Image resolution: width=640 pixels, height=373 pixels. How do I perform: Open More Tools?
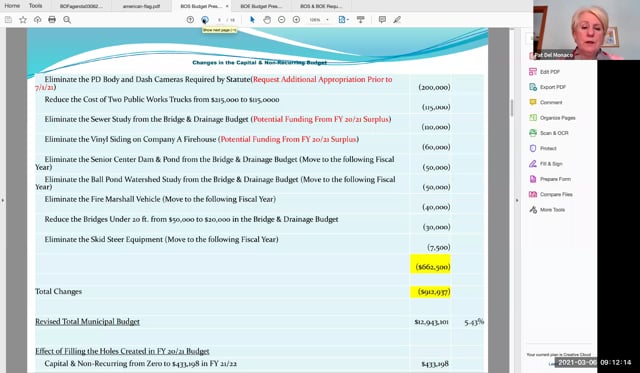(547, 210)
